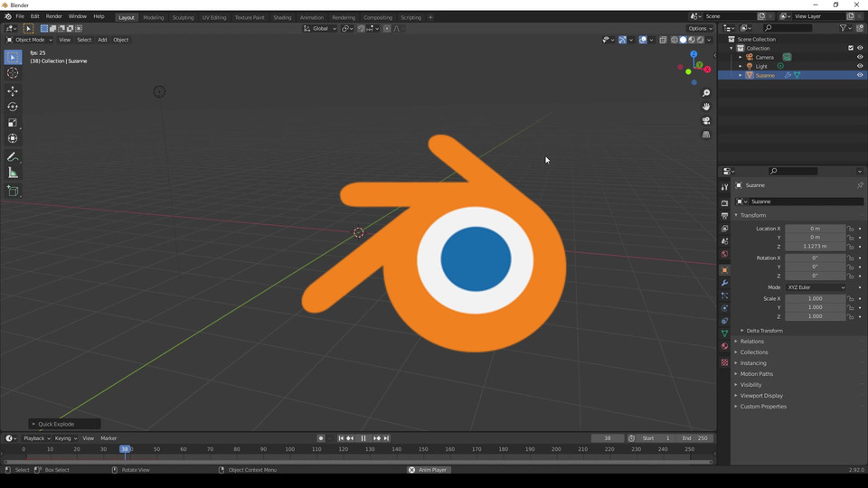Select the Add Cube tool
Screen dimensions: 868x488
pyautogui.click(x=13, y=192)
